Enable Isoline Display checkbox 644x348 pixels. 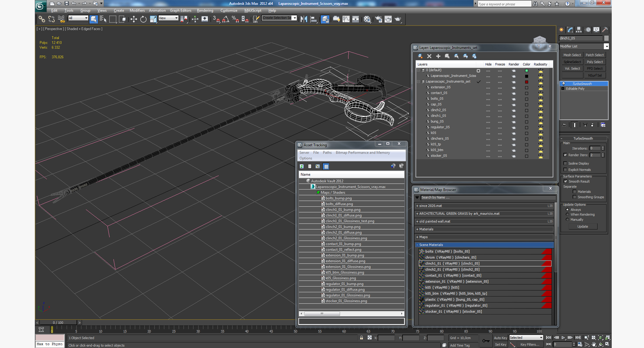point(565,164)
